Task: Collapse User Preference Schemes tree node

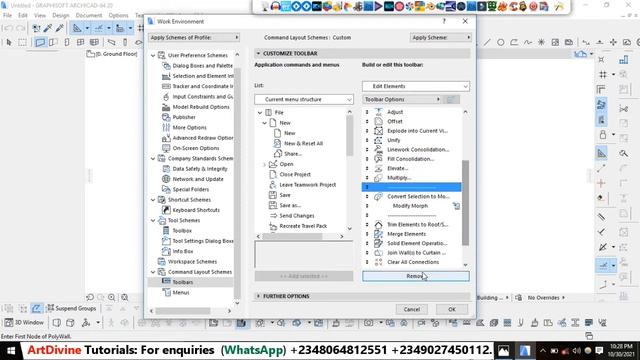Action: click(153, 55)
